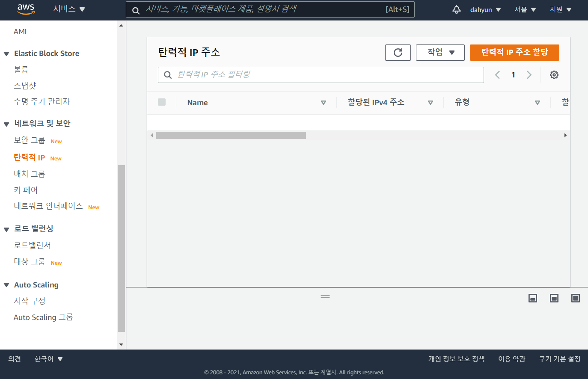Image resolution: width=588 pixels, height=379 pixels.
Task: Focus the 탄력적 IP 주소 필터링 input
Action: coord(321,75)
